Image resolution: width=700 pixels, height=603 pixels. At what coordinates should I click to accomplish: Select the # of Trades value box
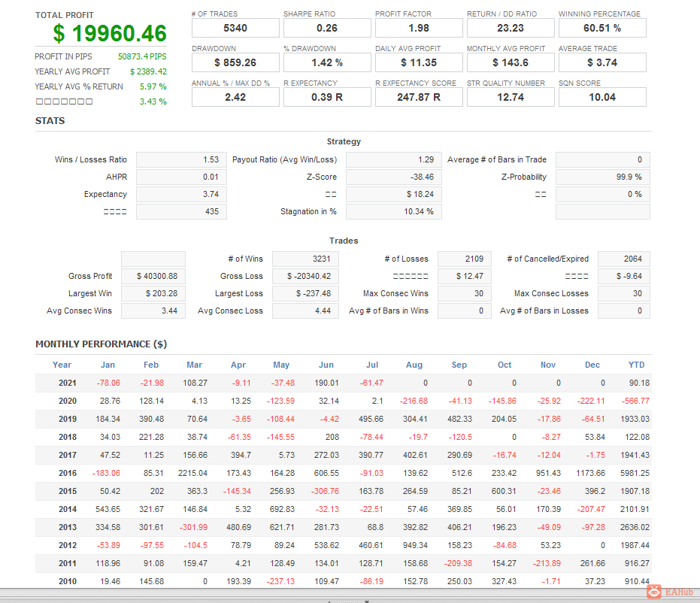(x=235, y=28)
